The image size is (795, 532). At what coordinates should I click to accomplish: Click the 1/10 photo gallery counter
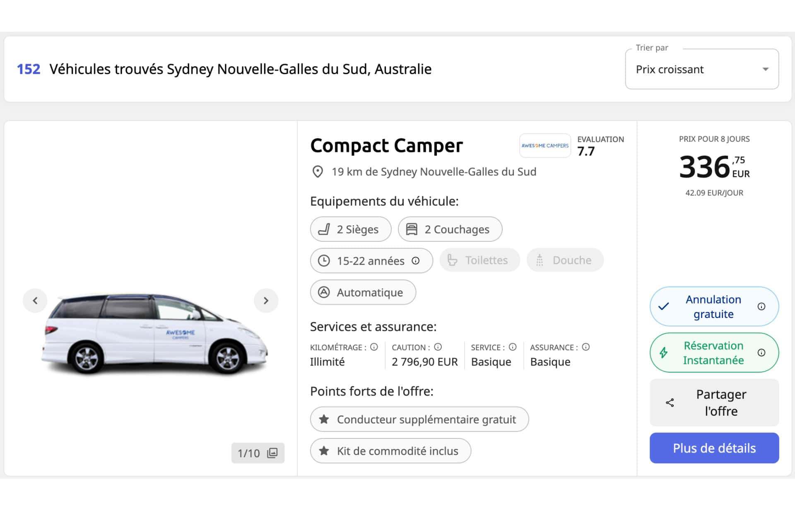(257, 453)
